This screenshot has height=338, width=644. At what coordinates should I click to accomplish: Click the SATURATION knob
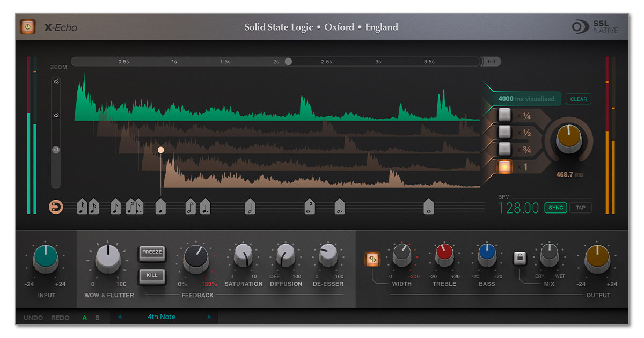[x=243, y=255]
